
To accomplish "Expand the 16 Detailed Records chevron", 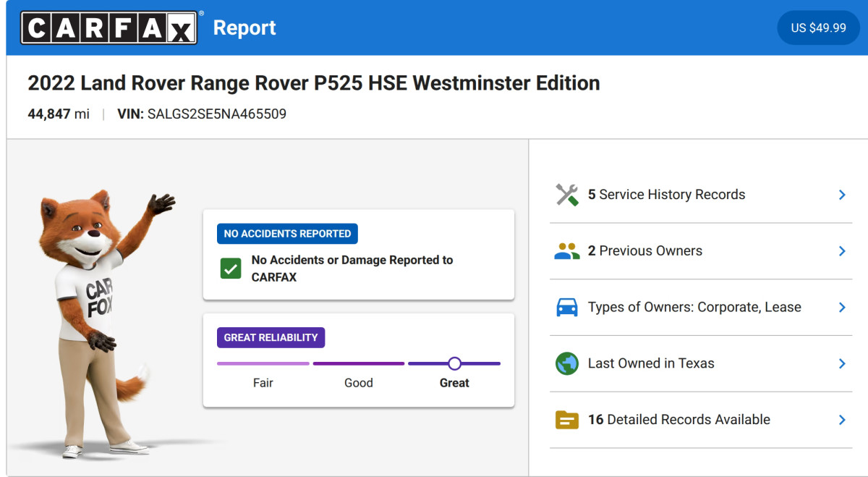I will tap(842, 420).
